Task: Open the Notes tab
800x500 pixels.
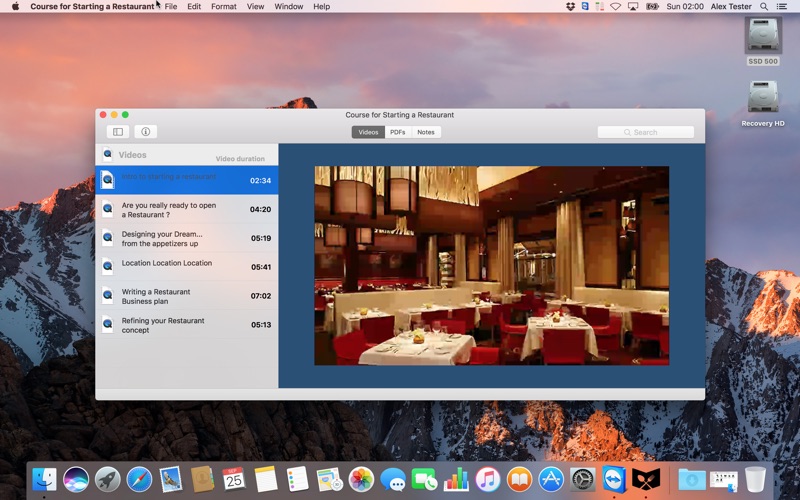Action: point(426,132)
